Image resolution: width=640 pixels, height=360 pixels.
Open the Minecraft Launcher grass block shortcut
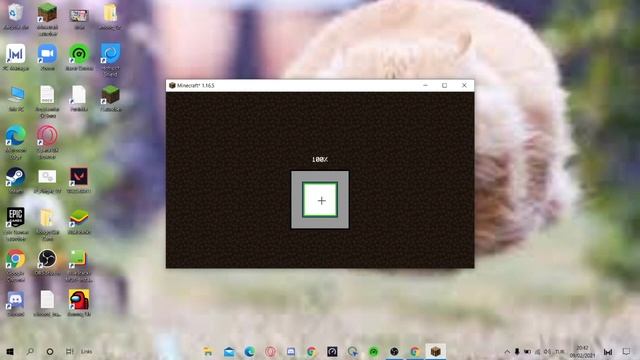[x=47, y=13]
